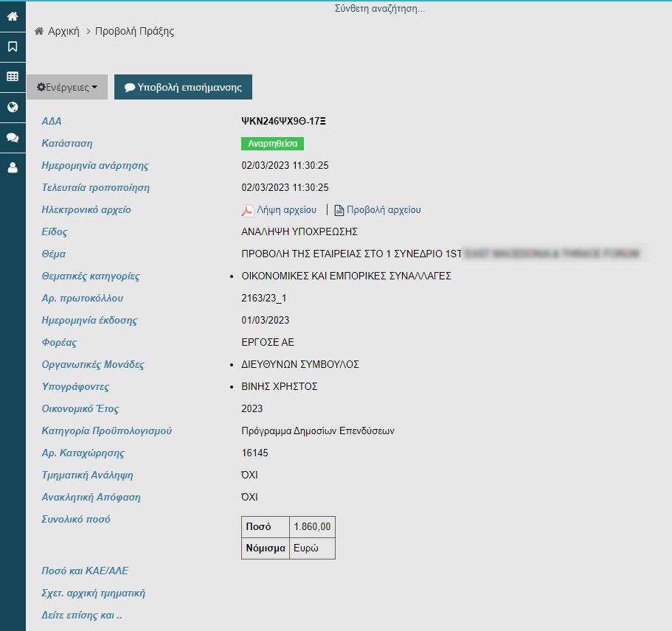Open the comments bubble icon in the sidebar

coord(13,138)
